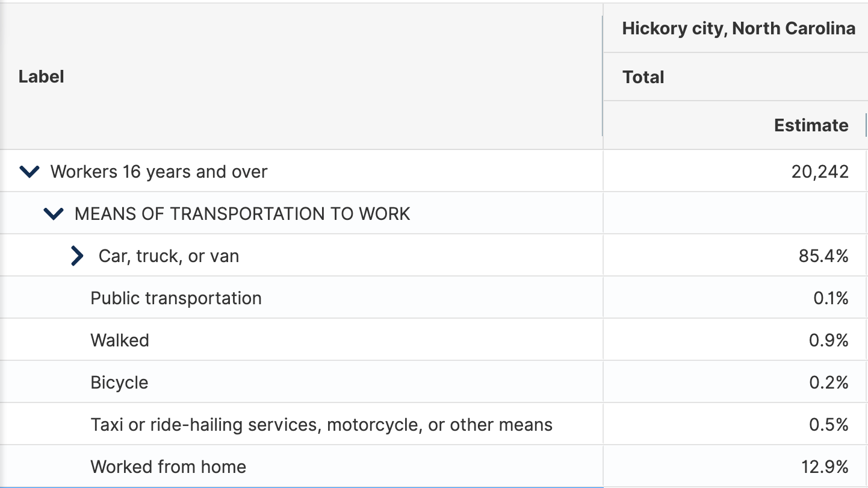Expand the Car, truck, or van row
Screen dimensions: 868x488
[x=77, y=256]
